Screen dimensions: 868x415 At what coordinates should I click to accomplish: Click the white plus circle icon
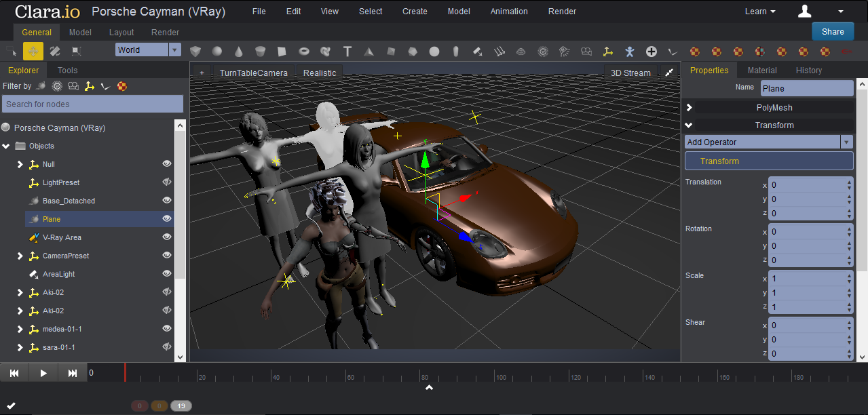[652, 51]
